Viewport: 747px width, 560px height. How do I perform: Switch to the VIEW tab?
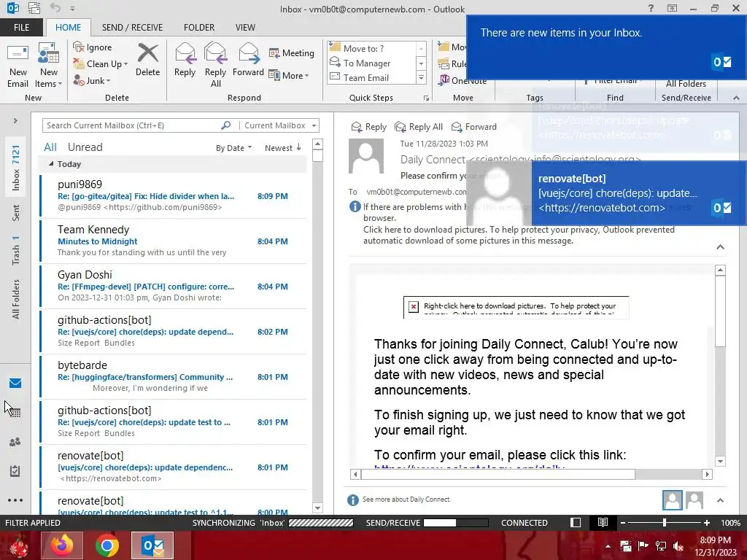245,28
